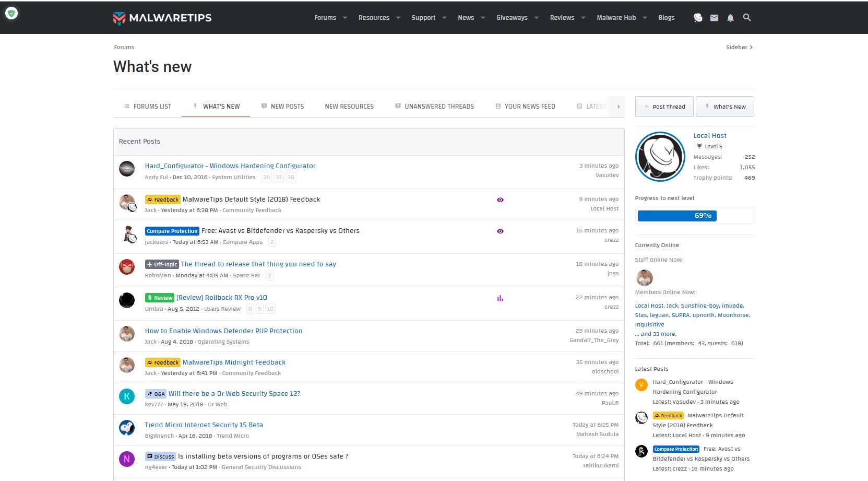Open kev777's teal K avatar
868x481 pixels.
[x=127, y=396]
